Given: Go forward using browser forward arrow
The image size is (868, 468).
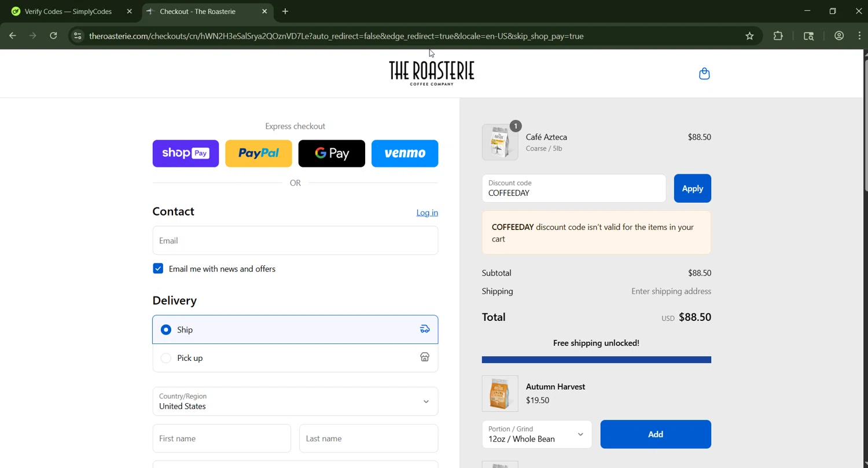Looking at the screenshot, I should [33, 36].
